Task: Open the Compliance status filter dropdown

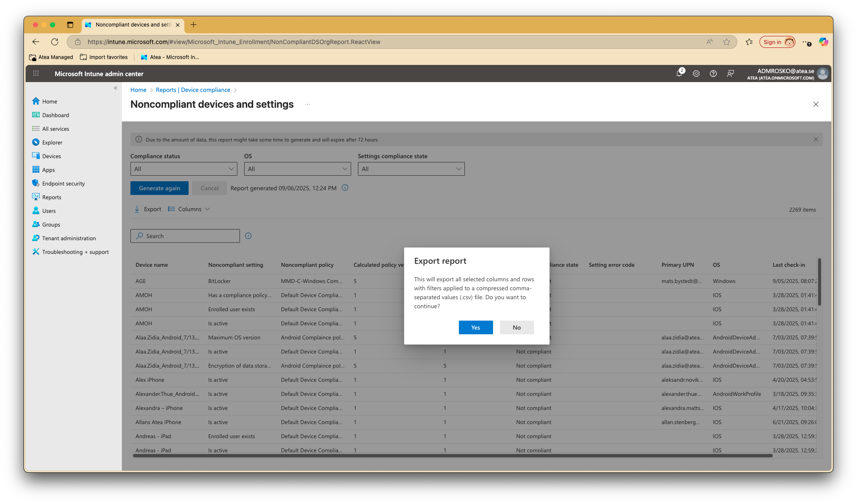Action: (x=183, y=168)
